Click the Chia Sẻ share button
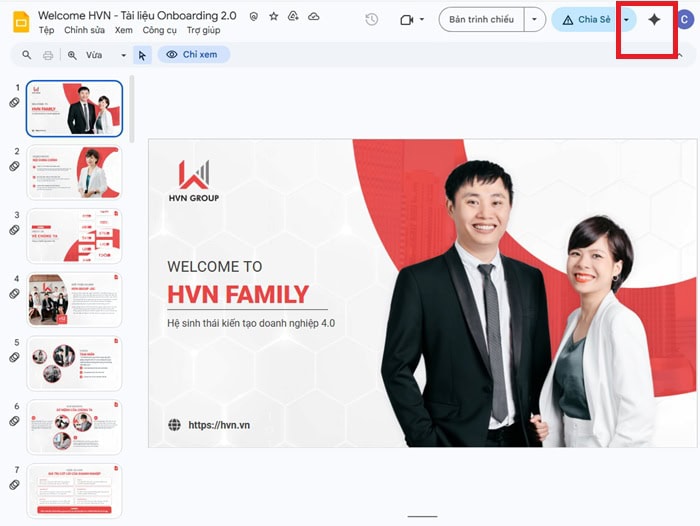700x526 pixels. [587, 20]
